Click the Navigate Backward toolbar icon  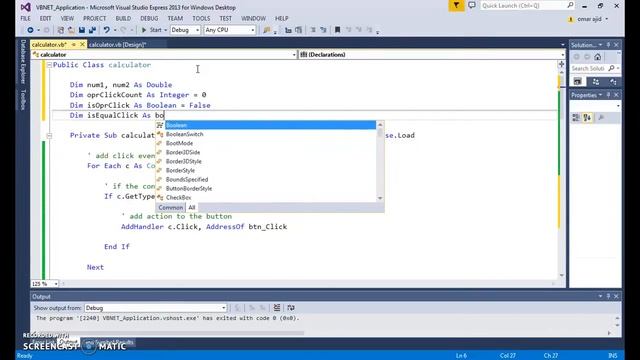[x=30, y=30]
